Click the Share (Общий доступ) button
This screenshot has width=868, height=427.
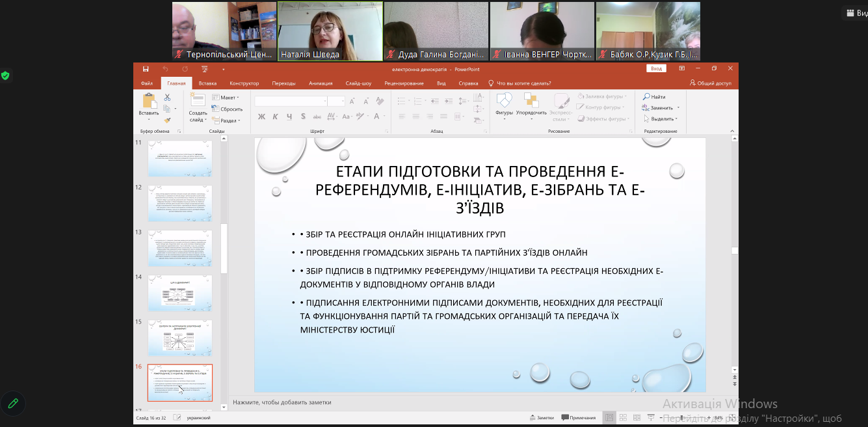[710, 83]
